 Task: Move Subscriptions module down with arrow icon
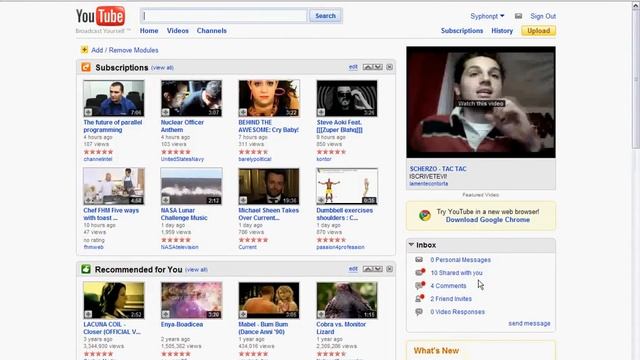(378, 67)
